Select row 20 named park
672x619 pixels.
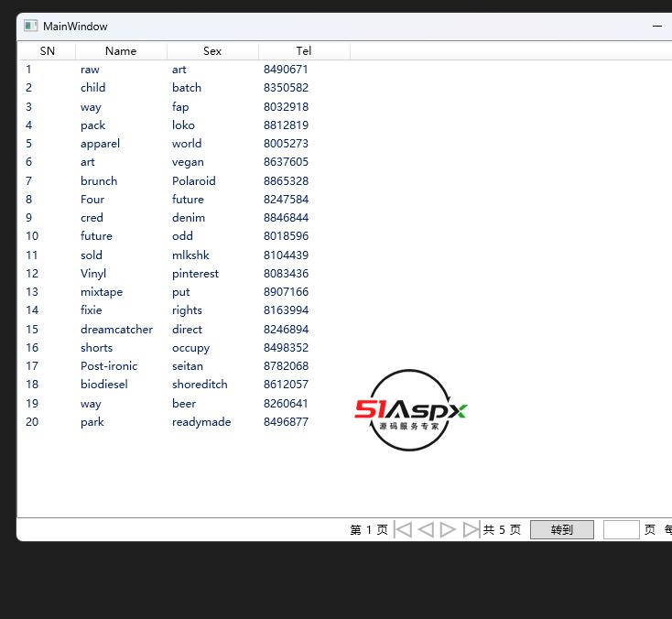[x=92, y=422]
